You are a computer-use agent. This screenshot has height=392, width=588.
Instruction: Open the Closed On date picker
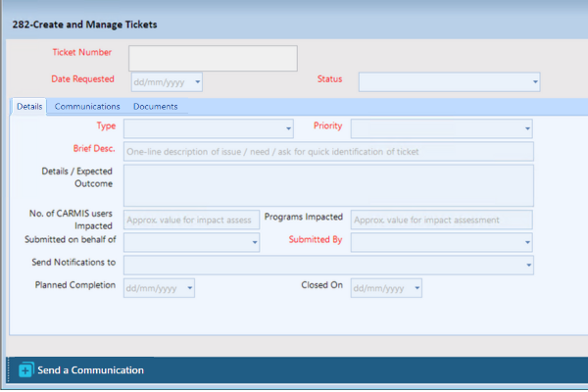coord(416,288)
